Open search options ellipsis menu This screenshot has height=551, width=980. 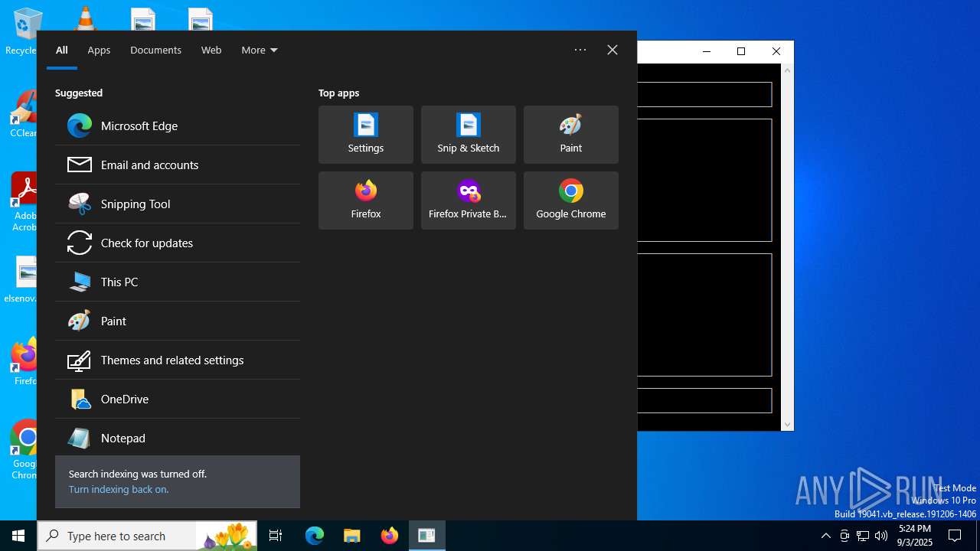[580, 50]
